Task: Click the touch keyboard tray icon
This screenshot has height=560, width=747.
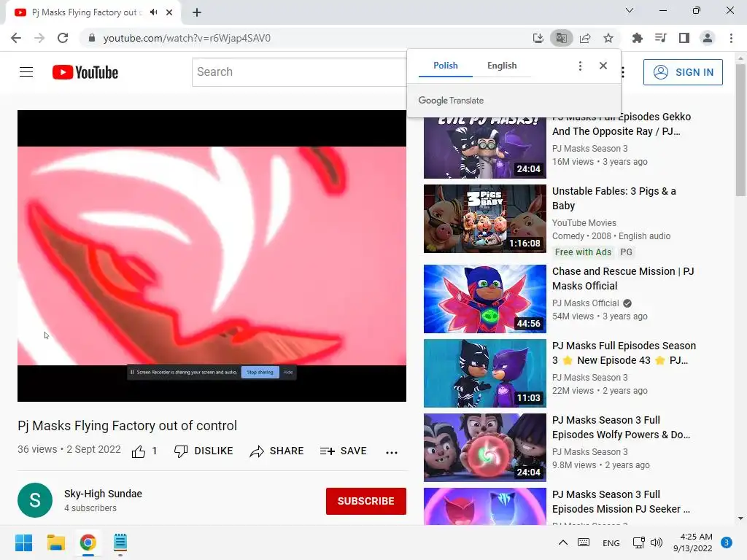Action: click(x=584, y=542)
